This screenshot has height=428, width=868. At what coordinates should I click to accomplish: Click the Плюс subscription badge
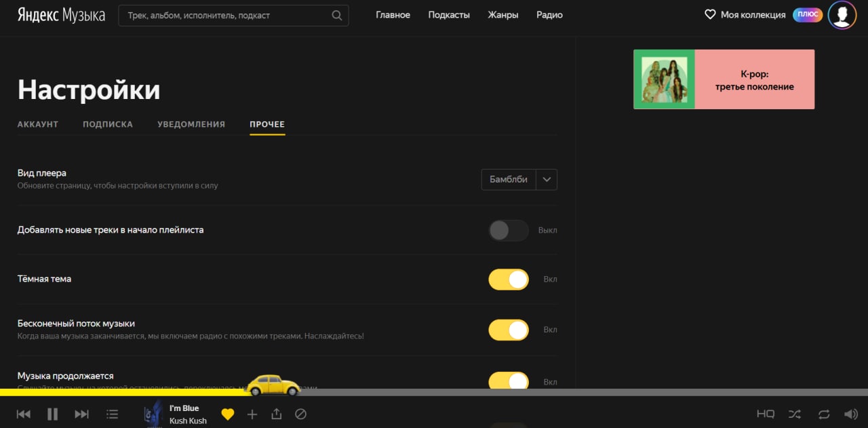tap(807, 14)
